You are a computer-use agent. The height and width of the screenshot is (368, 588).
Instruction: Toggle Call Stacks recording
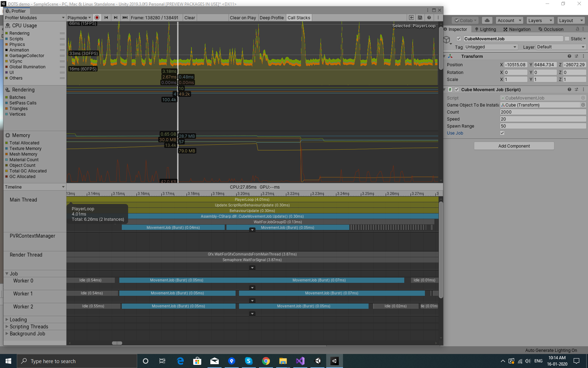pos(299,18)
